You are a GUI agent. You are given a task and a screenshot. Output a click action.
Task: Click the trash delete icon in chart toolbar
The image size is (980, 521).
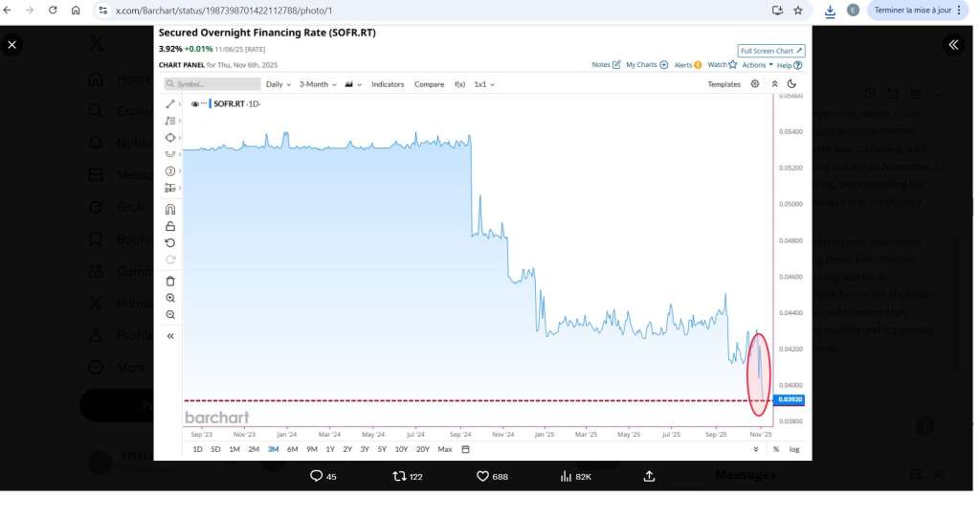(170, 281)
